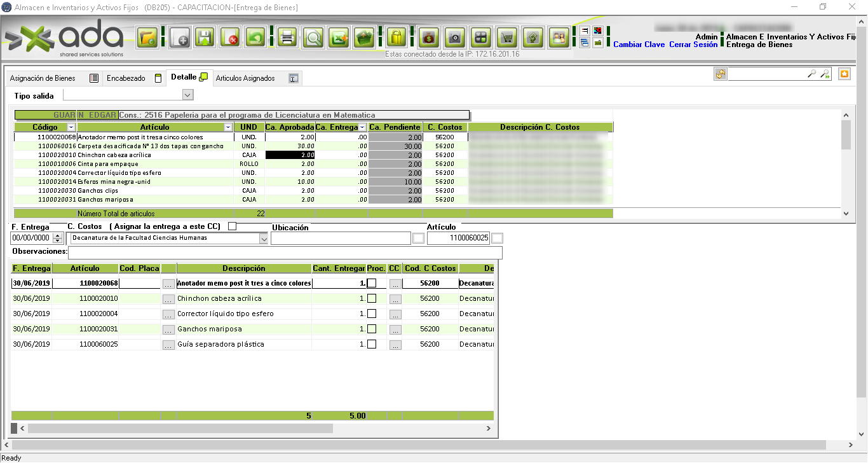Viewport: 868px width, 463px height.
Task: Tick Proc. checkbox for Guía separadora plástica row
Action: click(372, 344)
